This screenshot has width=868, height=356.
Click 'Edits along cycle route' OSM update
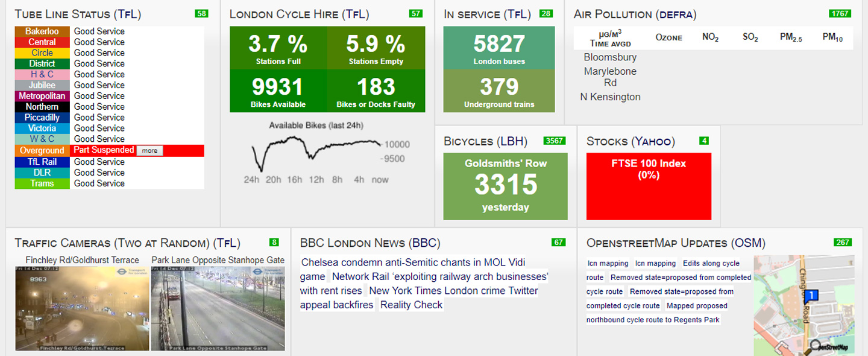point(663,270)
